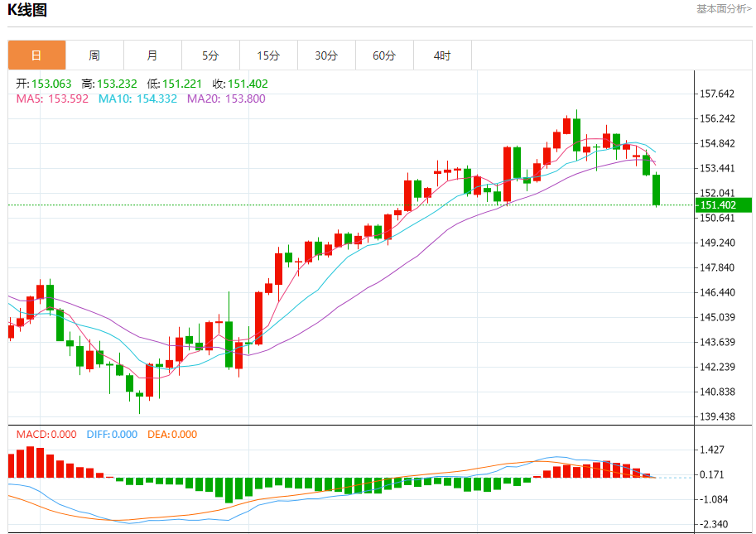Click the 开:153.063 open price value
756x534 pixels.
pyautogui.click(x=43, y=84)
